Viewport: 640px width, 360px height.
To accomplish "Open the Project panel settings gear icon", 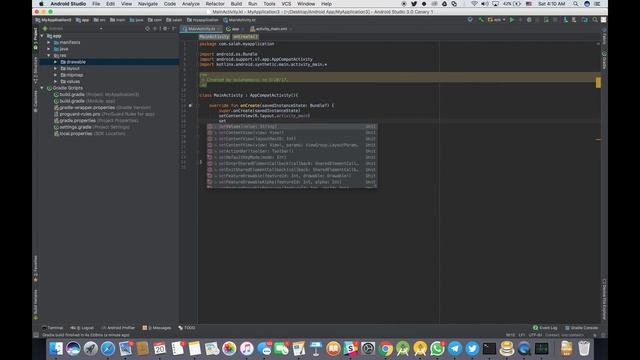I will tap(165, 29).
